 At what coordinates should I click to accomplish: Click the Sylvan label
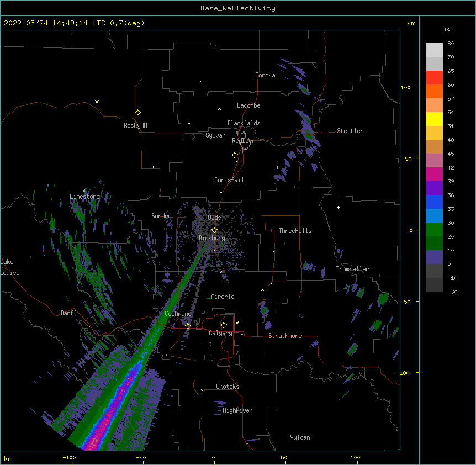[x=215, y=135]
